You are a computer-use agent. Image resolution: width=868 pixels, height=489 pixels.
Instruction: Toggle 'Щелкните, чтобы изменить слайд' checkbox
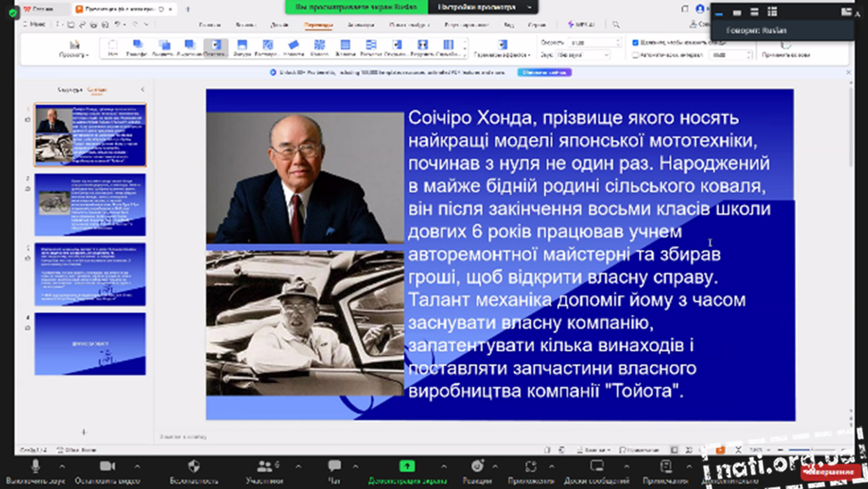coord(635,42)
